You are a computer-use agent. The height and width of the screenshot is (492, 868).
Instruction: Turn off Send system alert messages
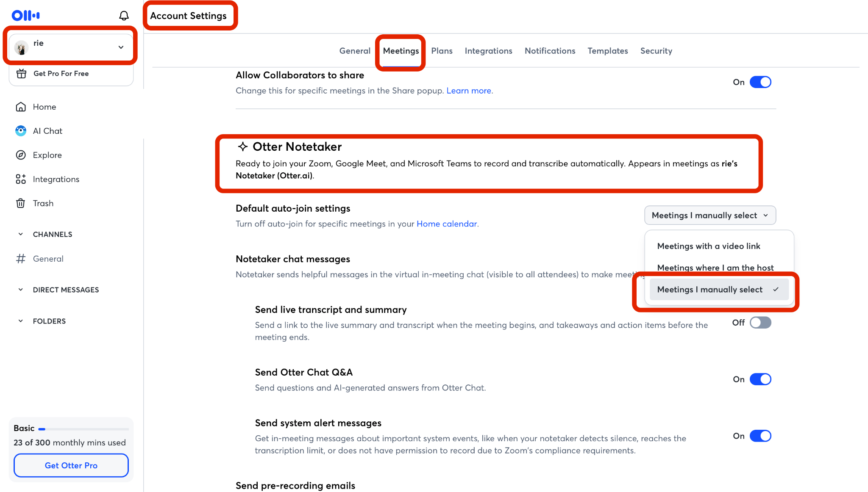pos(760,436)
